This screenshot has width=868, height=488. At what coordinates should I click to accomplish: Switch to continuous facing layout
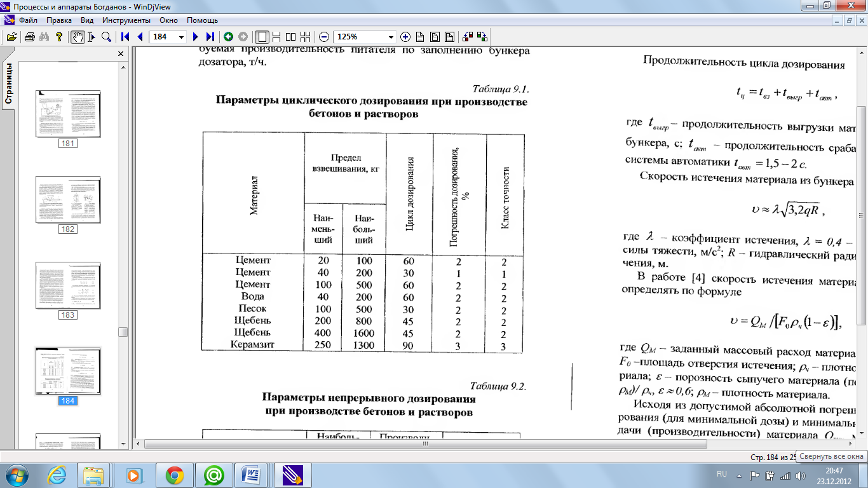[x=305, y=37]
